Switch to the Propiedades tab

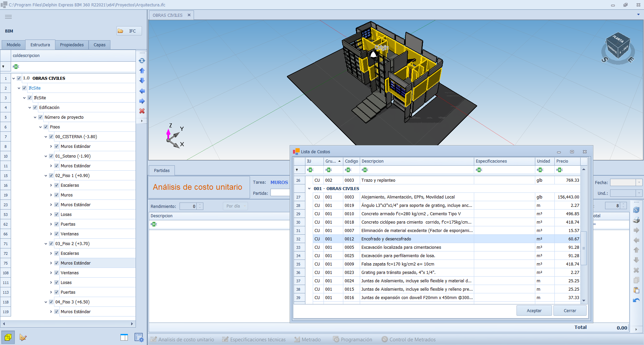click(72, 45)
